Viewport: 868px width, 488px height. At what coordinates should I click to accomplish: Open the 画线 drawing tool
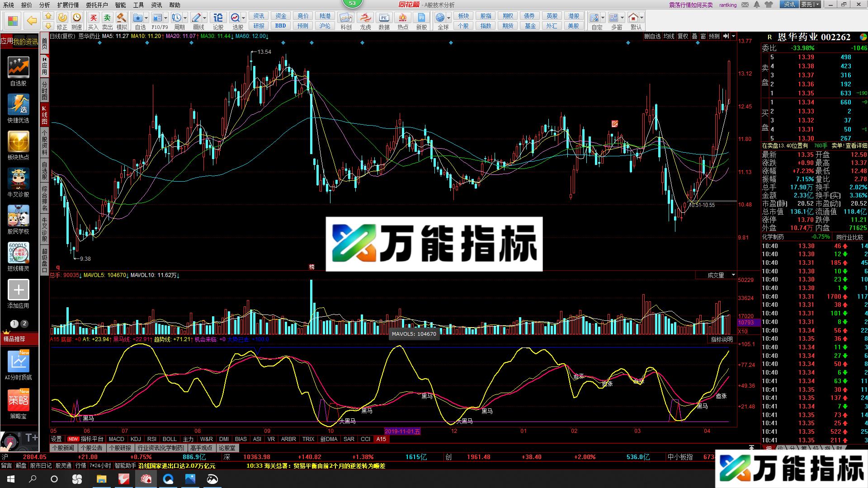[197, 18]
